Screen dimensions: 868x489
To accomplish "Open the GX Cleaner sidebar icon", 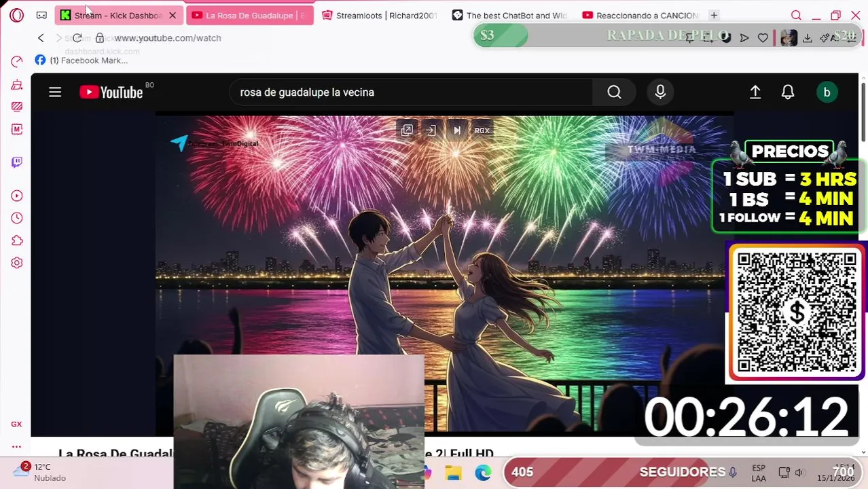I will [17, 85].
